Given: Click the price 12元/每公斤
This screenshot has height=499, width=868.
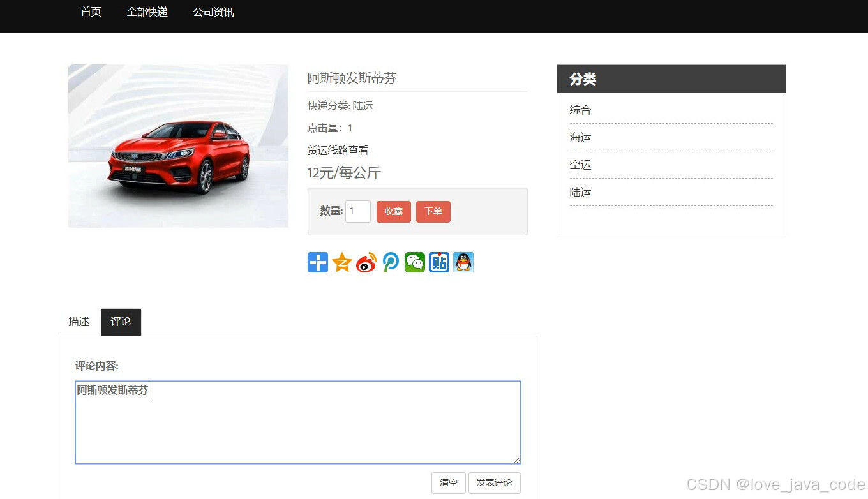Looking at the screenshot, I should 344,173.
